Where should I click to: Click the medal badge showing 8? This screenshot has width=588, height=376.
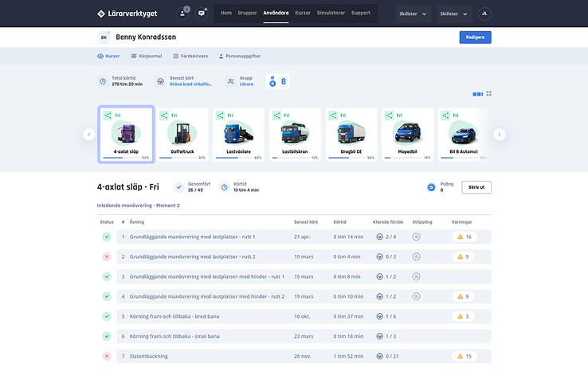(x=276, y=81)
